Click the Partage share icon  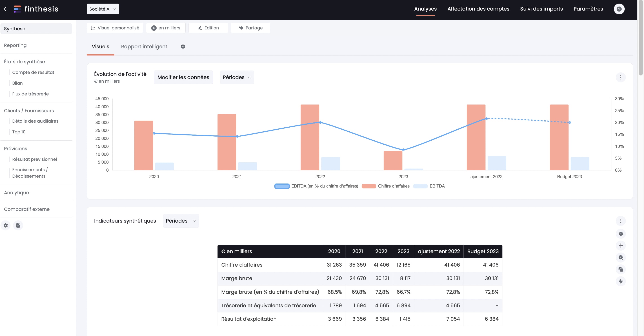240,28
